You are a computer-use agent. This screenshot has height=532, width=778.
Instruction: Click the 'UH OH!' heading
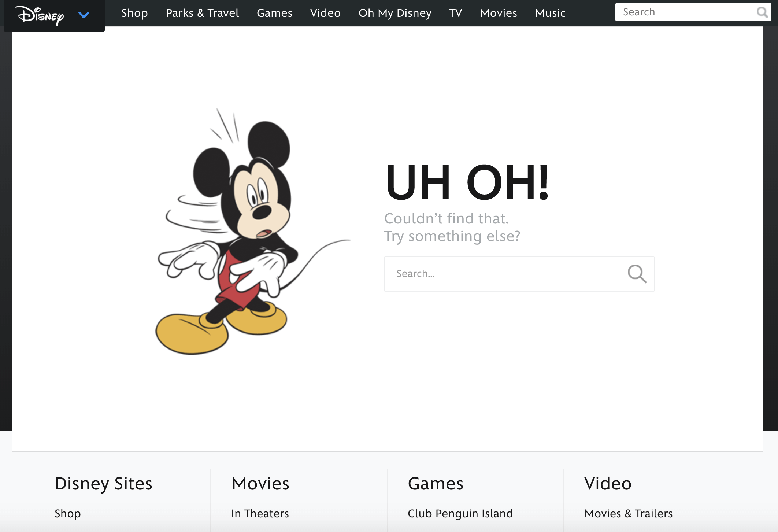pos(467,182)
